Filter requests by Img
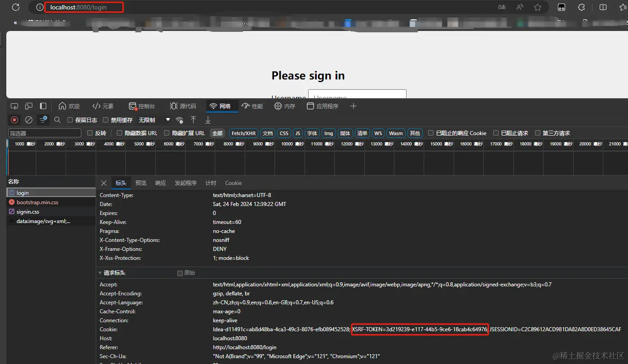Screen dimensions: 628x364 click(x=329, y=133)
